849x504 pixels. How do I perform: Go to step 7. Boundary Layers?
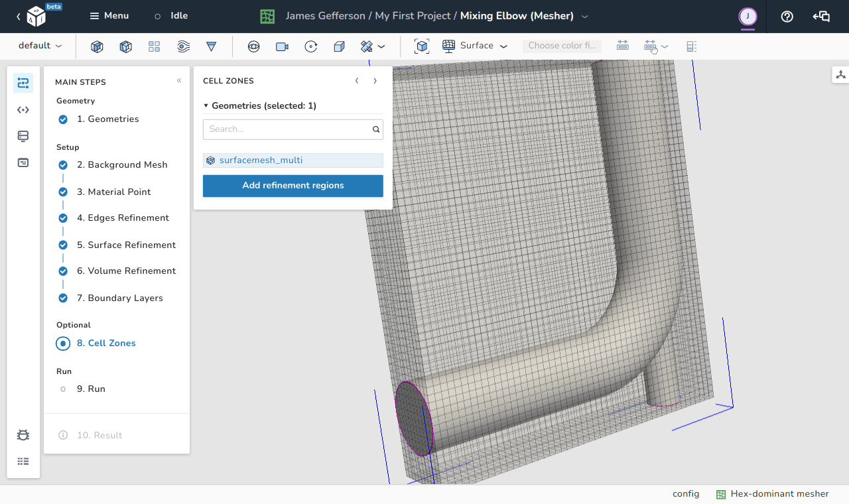[x=110, y=298]
